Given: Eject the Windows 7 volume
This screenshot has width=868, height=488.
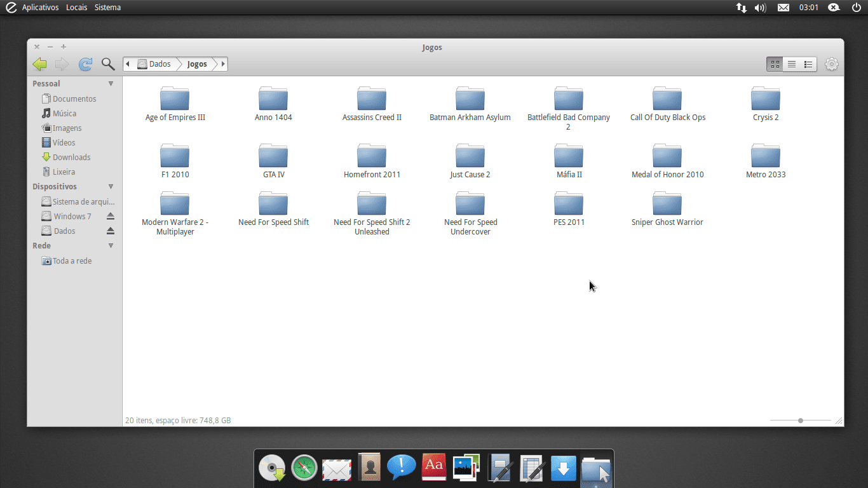Looking at the screenshot, I should click(111, 216).
